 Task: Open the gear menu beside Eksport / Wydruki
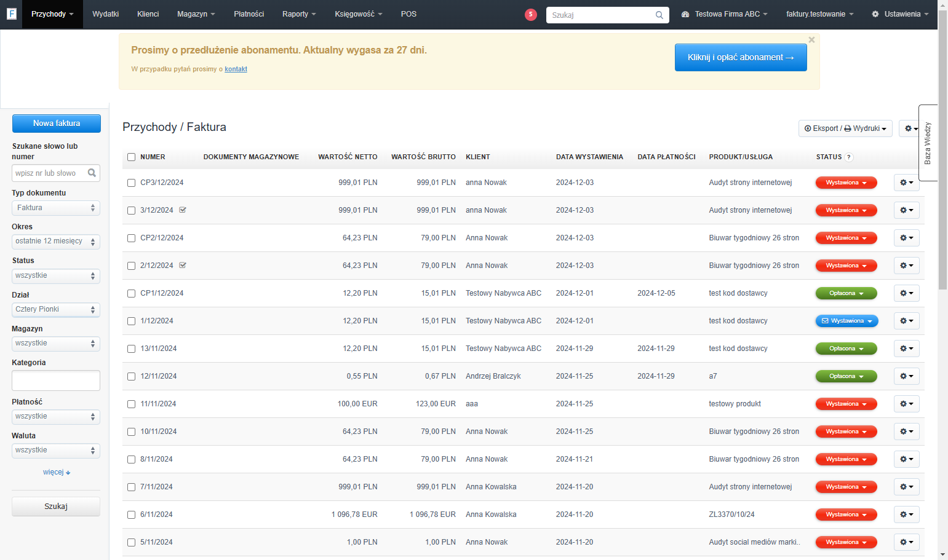coord(910,128)
